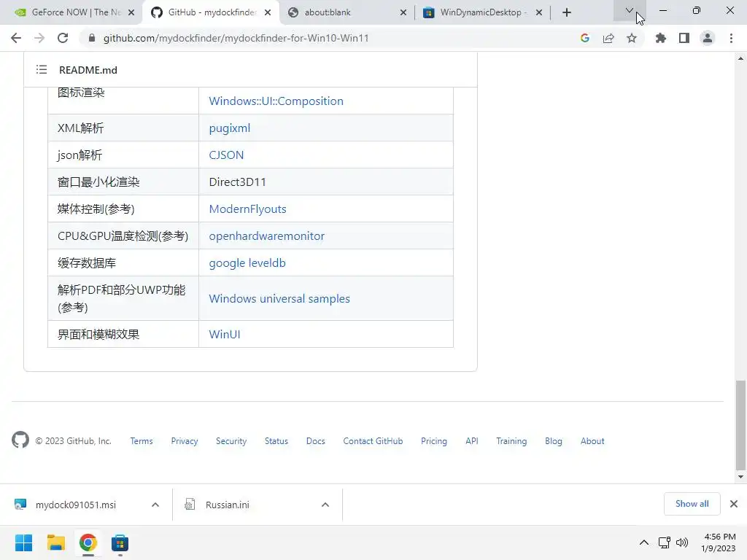The image size is (747, 560).
Task: Select Direct3D11 table cell text
Action: [237, 182]
